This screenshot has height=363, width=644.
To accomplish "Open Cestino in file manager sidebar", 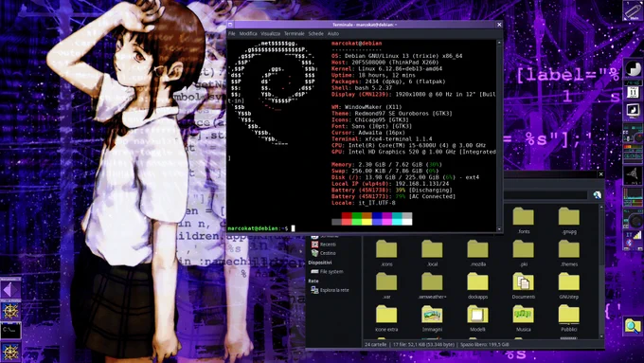I will 324,253.
